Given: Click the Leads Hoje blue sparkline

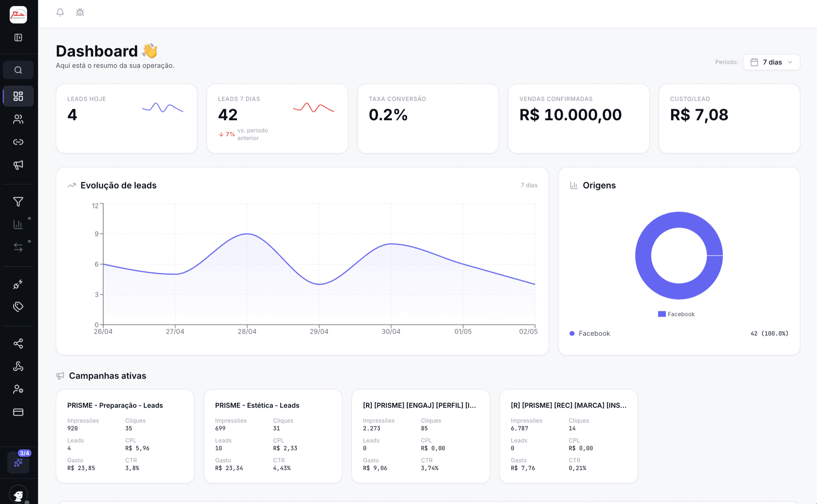Looking at the screenshot, I should [x=163, y=108].
